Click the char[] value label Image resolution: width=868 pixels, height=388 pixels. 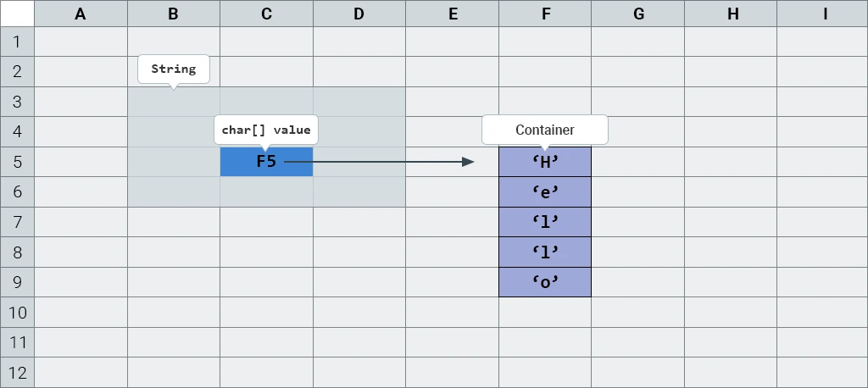click(x=266, y=130)
